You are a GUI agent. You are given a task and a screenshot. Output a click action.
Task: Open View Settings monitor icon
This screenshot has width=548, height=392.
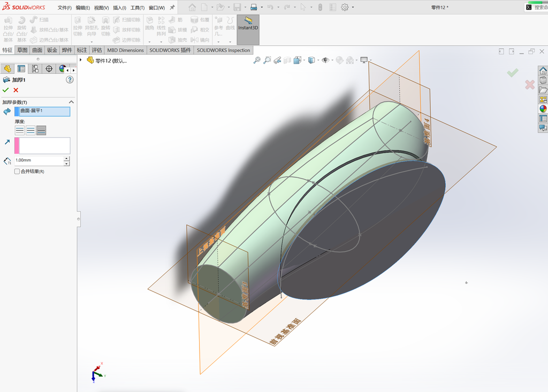(364, 60)
